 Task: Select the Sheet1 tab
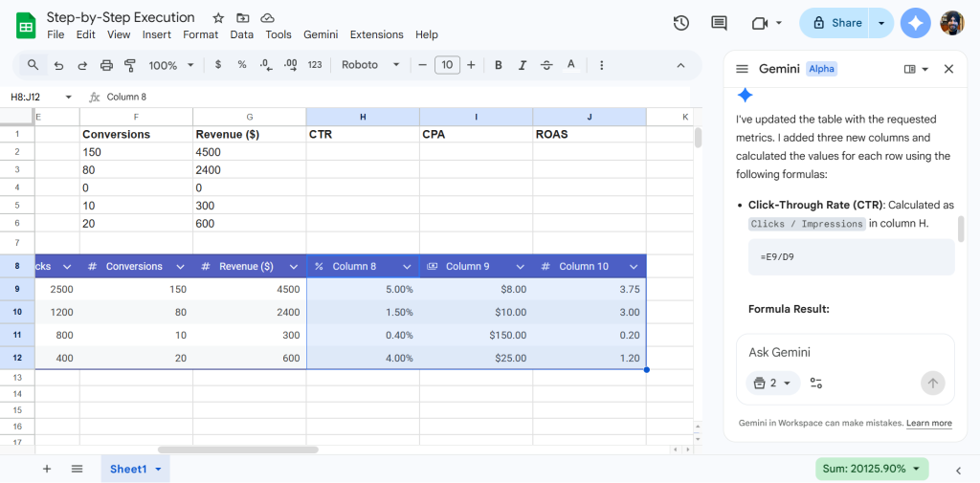click(x=128, y=469)
